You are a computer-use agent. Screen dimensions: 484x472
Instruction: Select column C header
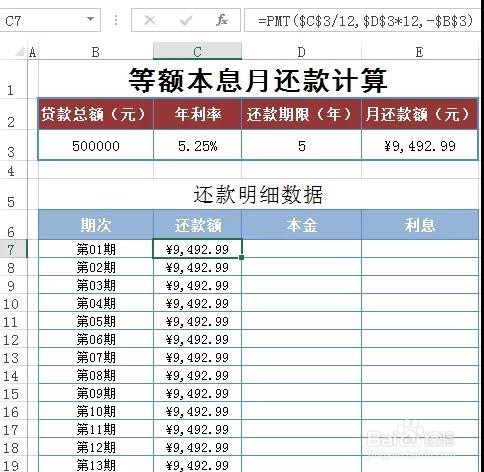coord(197,52)
